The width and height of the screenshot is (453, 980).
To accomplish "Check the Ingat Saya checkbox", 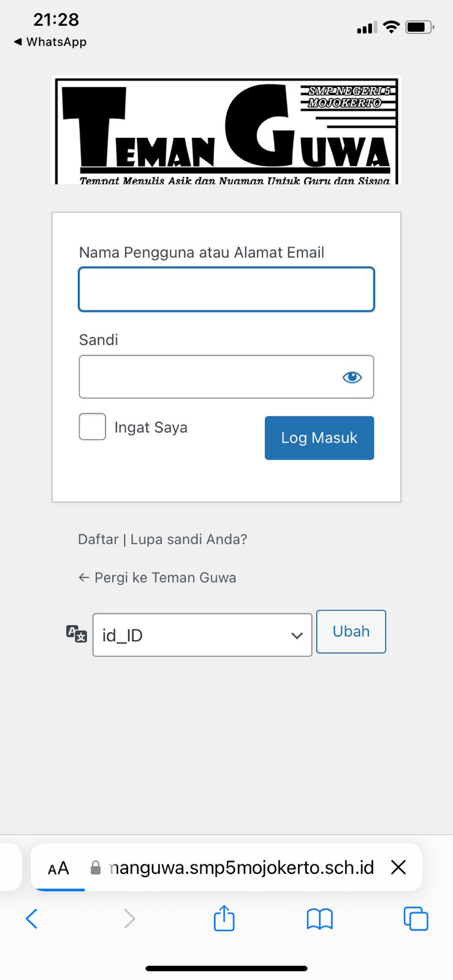I will coord(93,427).
